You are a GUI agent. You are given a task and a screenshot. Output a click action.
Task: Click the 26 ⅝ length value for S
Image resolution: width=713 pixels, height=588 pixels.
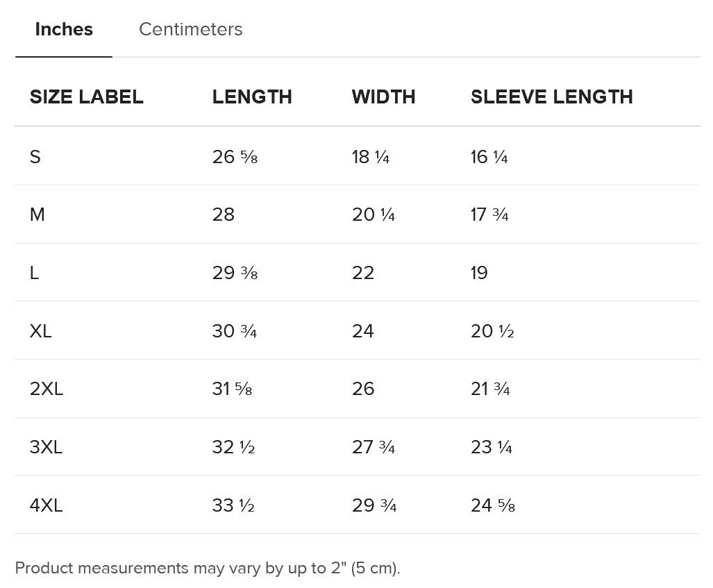[235, 157]
